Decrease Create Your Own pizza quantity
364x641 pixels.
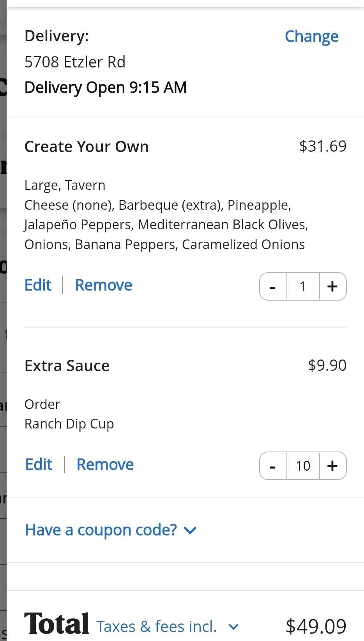click(273, 287)
